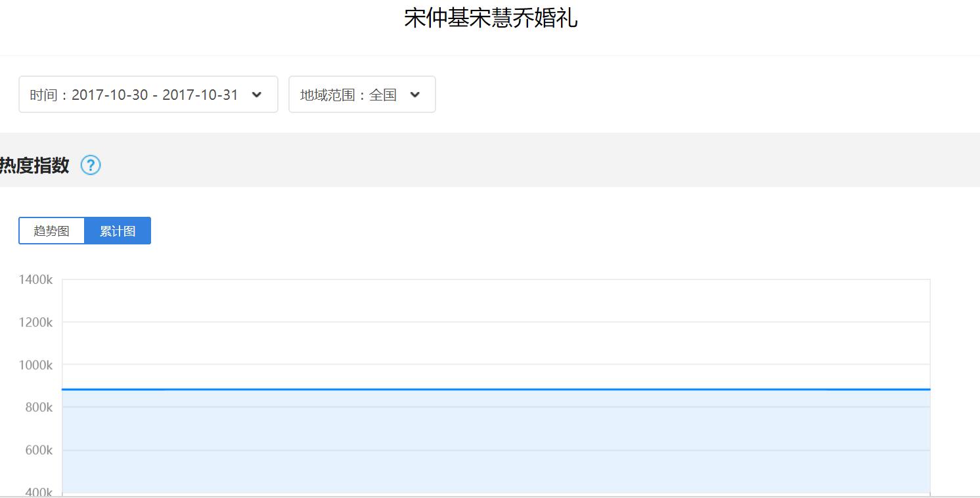Click the page title 宋仲基宋慧乔婚礼
This screenshot has height=498, width=980.
coord(490,18)
